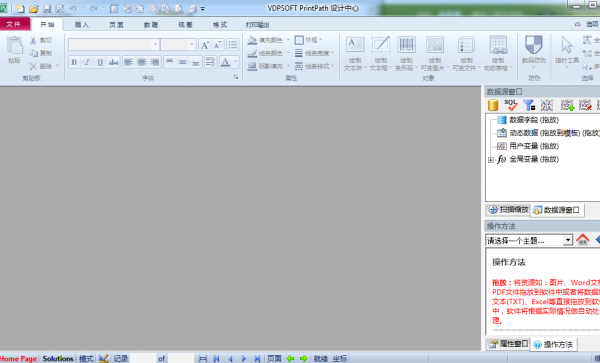Click the Increase font size icon

(x=205, y=45)
